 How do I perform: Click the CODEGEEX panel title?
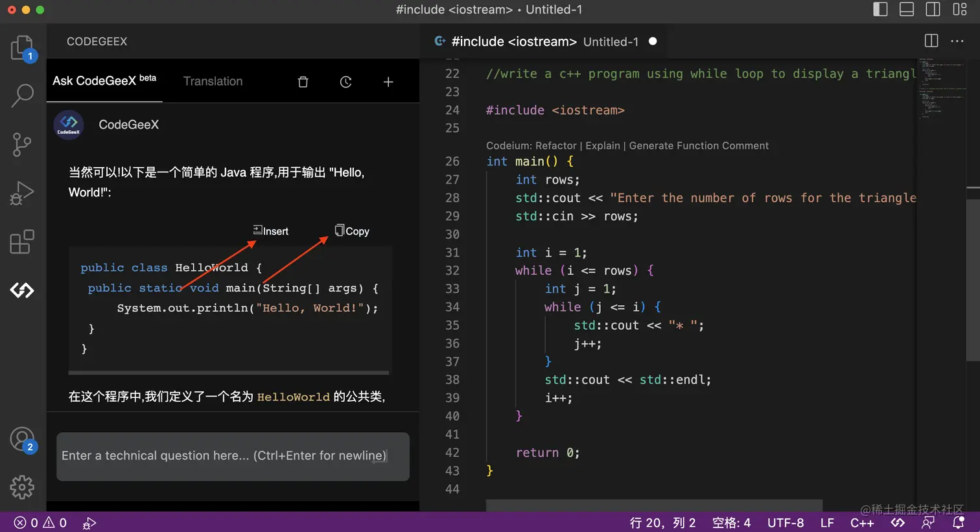click(97, 41)
